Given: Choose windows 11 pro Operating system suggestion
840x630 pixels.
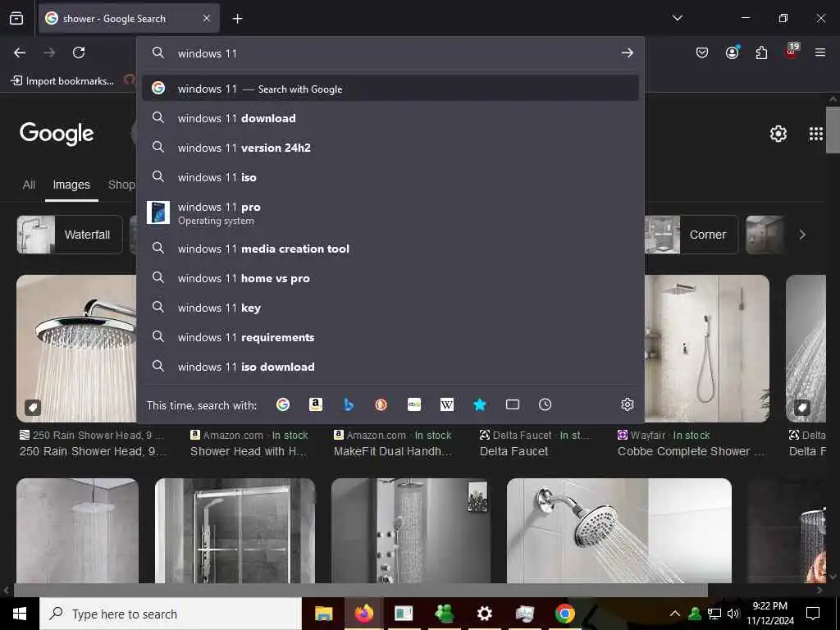Looking at the screenshot, I should (x=390, y=212).
